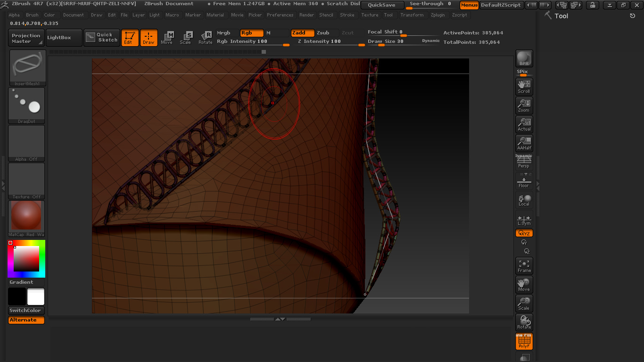Open the Alpha Off picker
Viewport: 644px width, 362px height.
[x=26, y=143]
